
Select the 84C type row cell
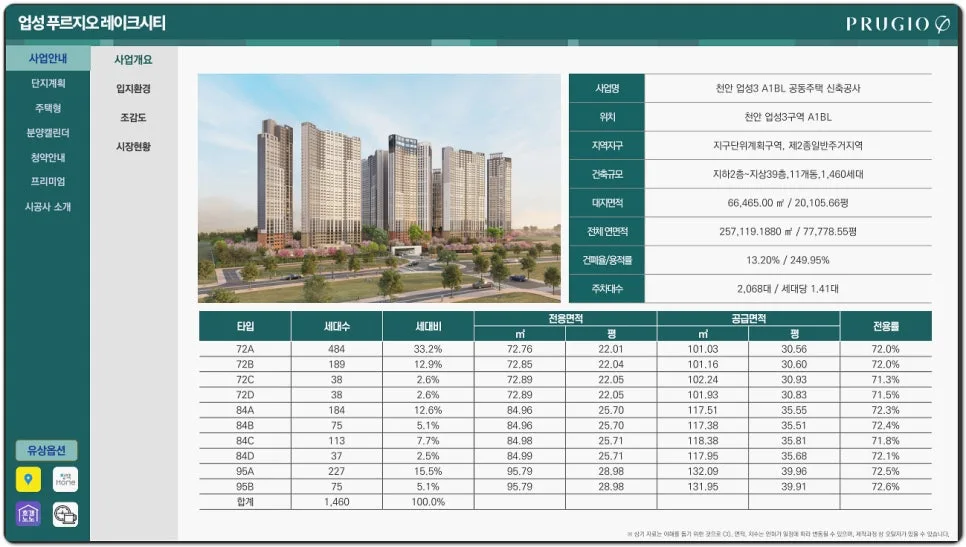(245, 441)
